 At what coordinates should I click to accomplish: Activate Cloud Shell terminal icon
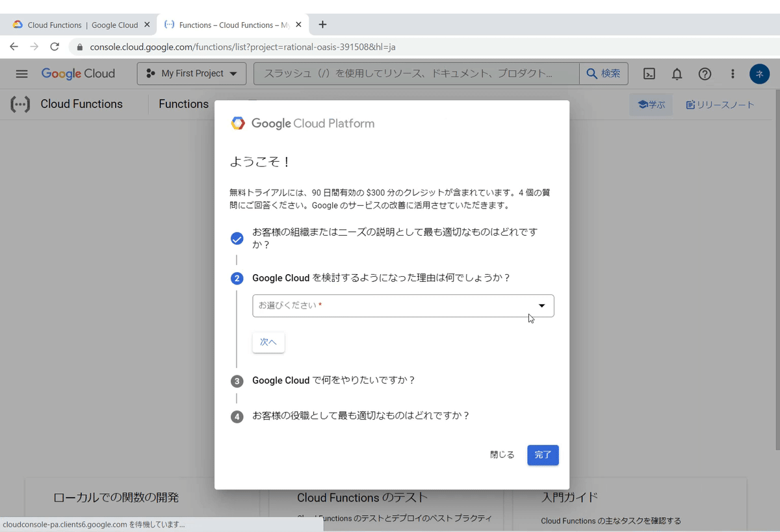click(x=649, y=73)
